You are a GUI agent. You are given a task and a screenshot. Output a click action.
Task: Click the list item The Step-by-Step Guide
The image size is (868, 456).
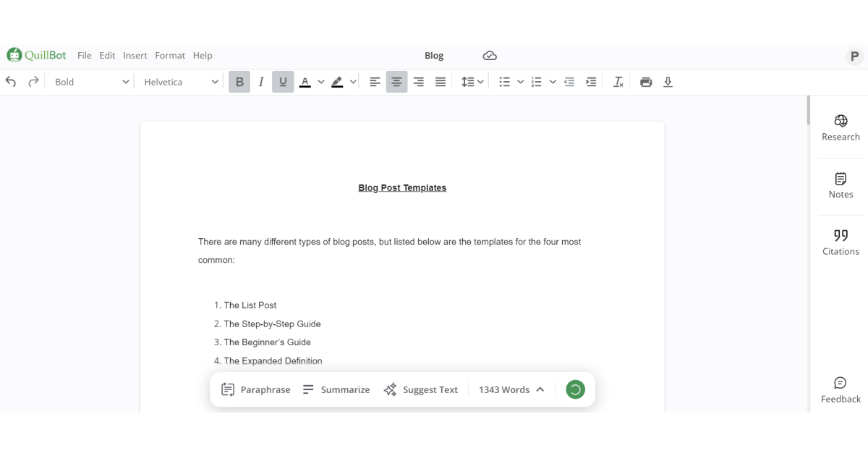click(x=272, y=324)
